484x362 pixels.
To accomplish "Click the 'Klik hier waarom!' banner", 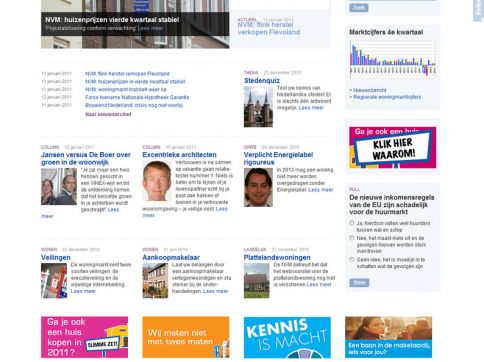I will [x=393, y=147].
